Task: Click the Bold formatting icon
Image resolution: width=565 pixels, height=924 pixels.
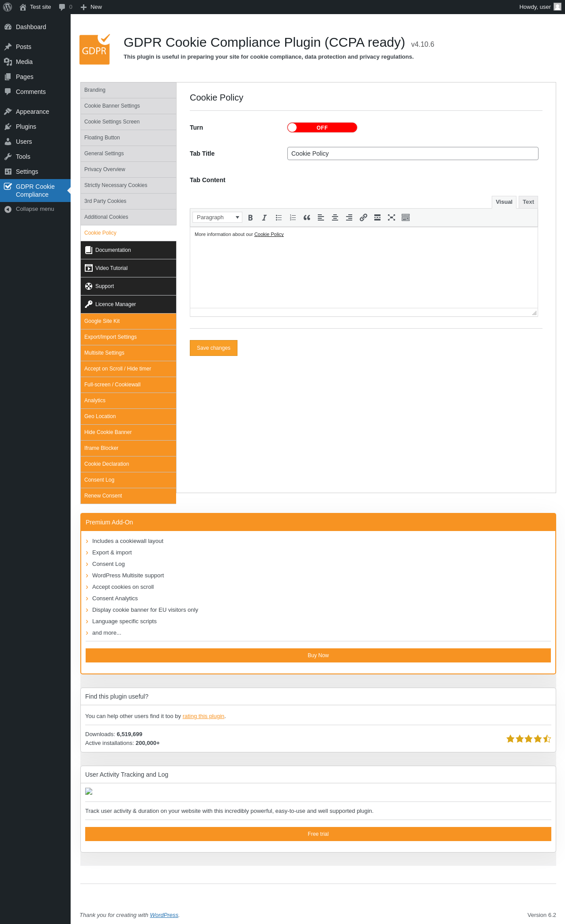Action: pos(250,217)
